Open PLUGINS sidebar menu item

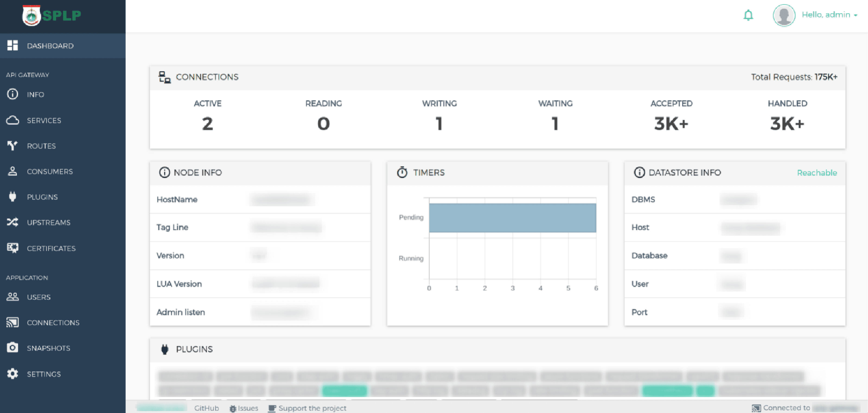click(x=63, y=196)
